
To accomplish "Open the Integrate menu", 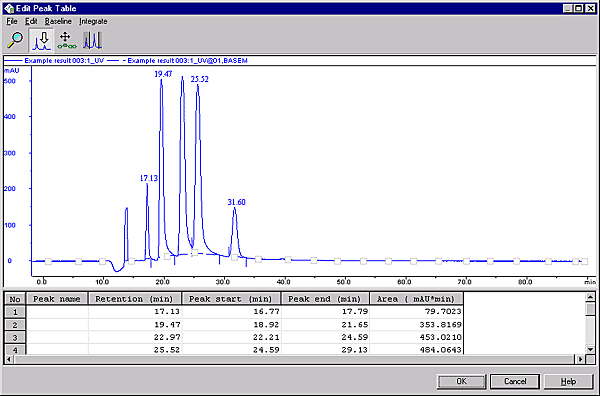I will 93,21.
